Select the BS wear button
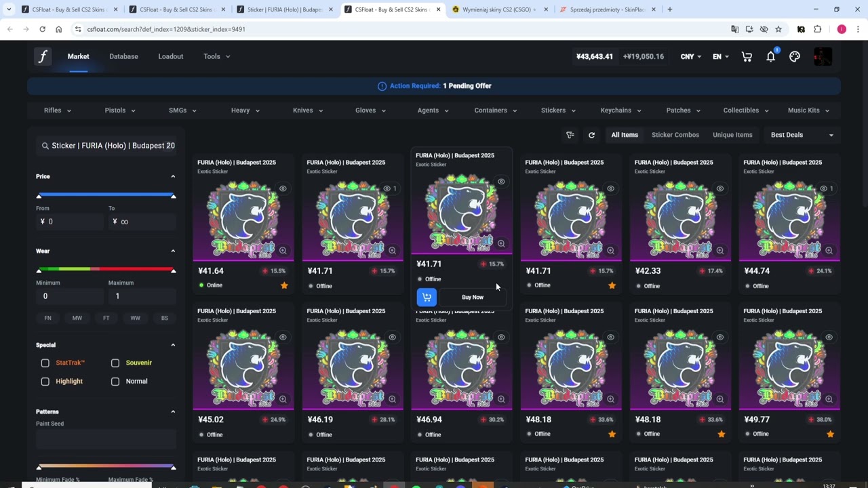This screenshot has height=488, width=868. (164, 318)
